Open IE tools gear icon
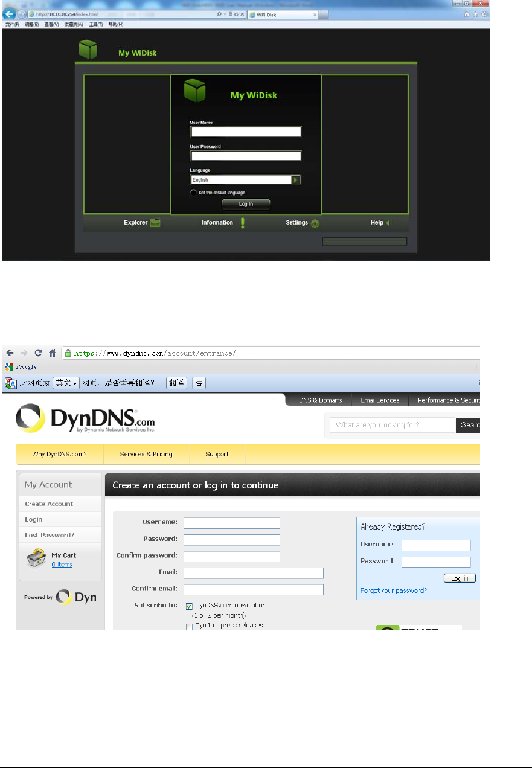The image size is (532, 768). (484, 14)
